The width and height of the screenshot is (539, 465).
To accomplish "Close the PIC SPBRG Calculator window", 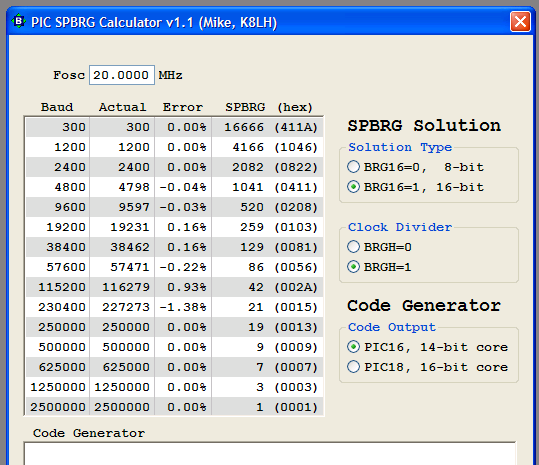I will point(520,22).
